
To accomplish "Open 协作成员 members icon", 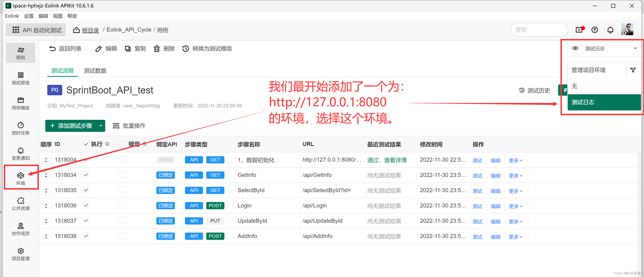I will click(x=21, y=229).
